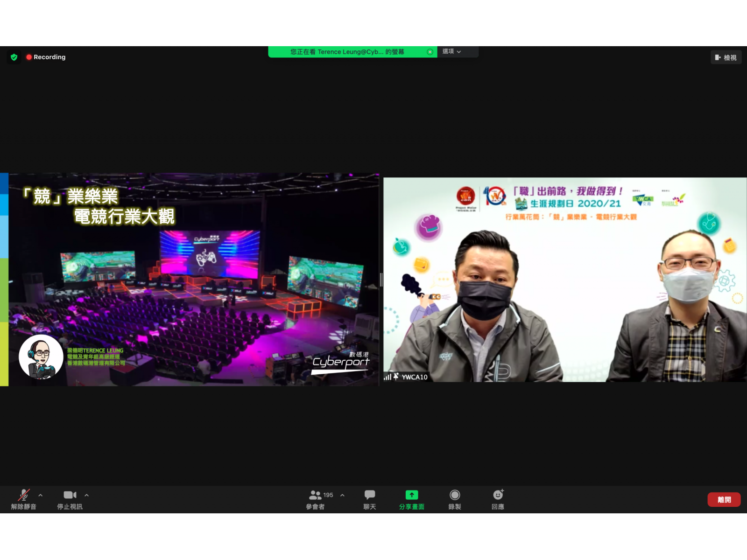Expand video options arrow beside camera

86,495
